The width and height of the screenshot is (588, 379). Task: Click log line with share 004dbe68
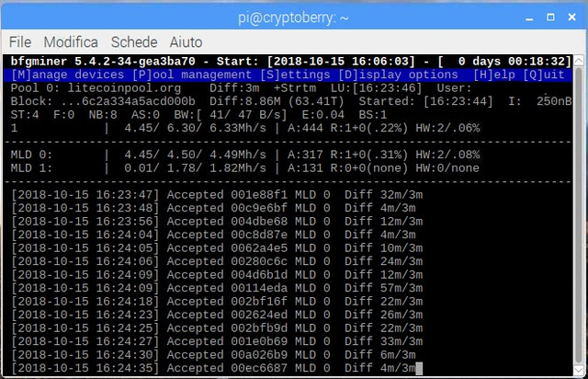pyautogui.click(x=217, y=222)
